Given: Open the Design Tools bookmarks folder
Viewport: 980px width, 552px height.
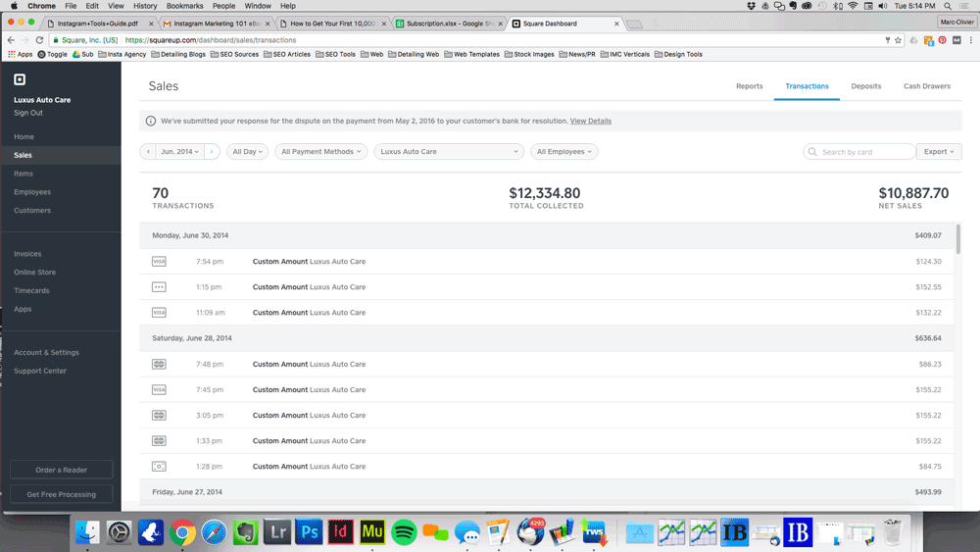Looking at the screenshot, I should coord(678,54).
